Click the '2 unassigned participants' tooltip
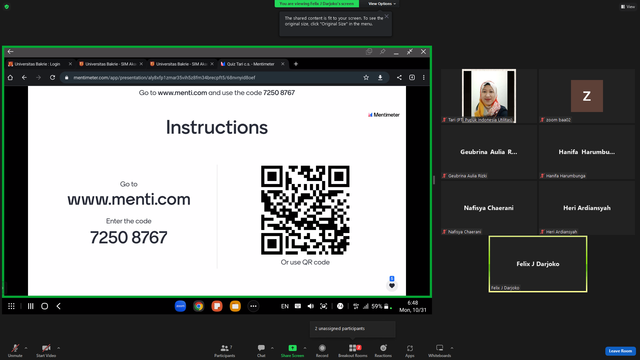 [x=353, y=329]
